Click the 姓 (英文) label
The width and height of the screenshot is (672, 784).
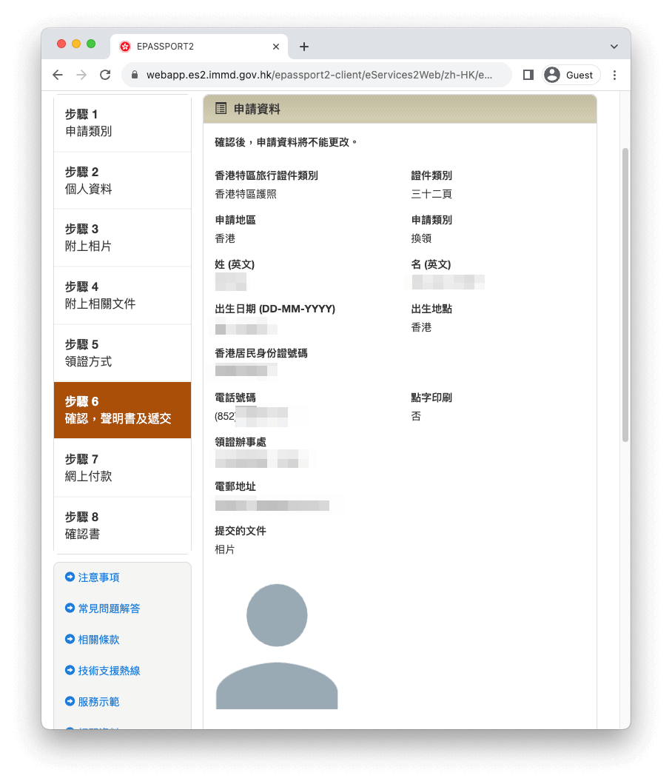click(x=235, y=264)
